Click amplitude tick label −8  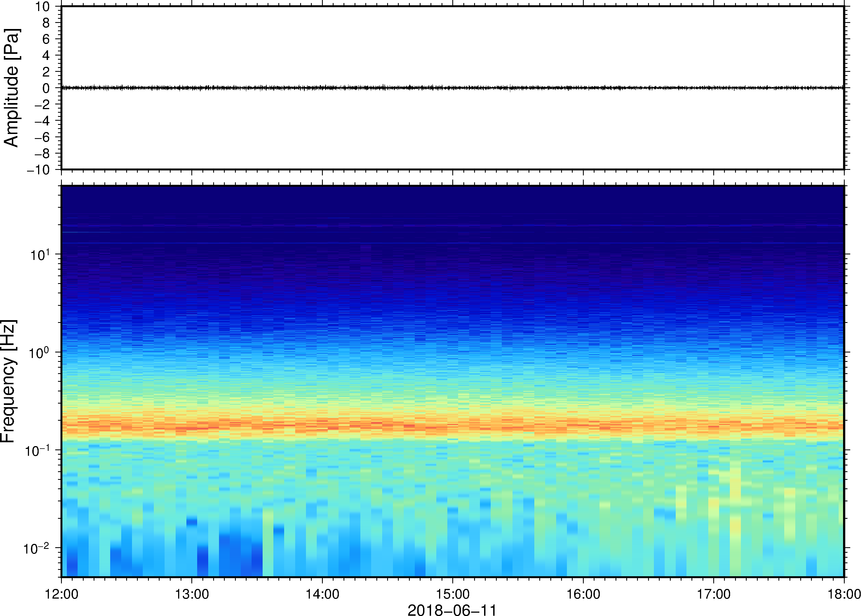coord(43,153)
